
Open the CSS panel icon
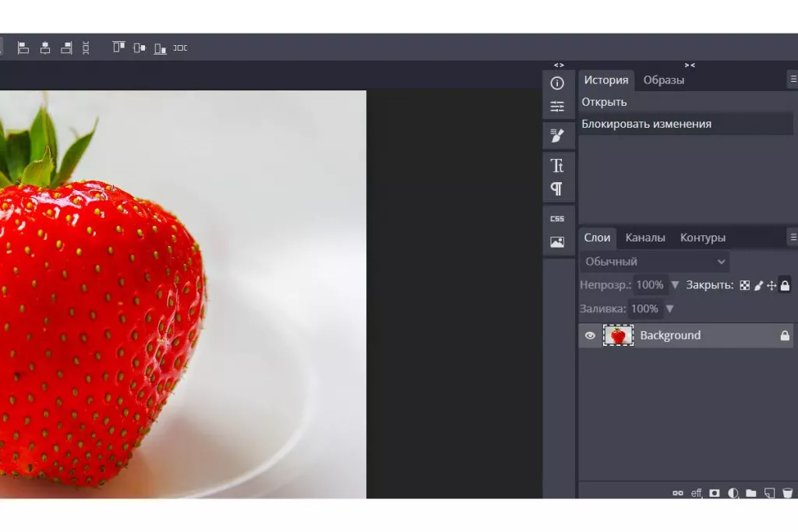tap(557, 219)
